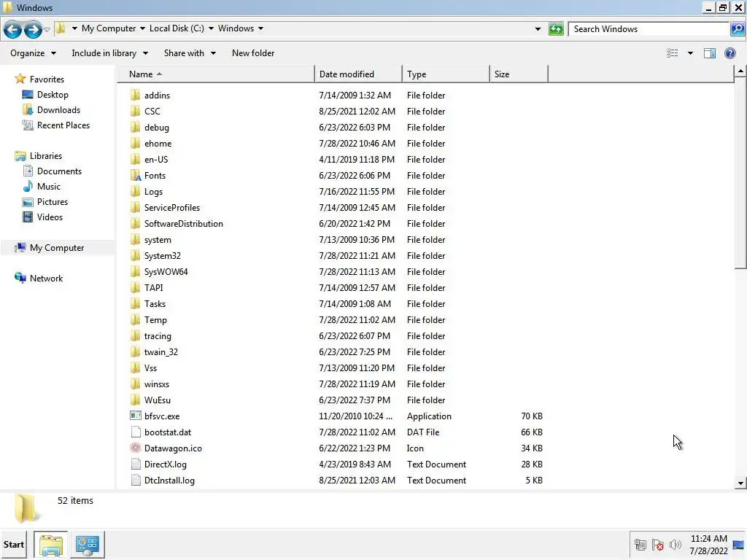Click the WuEsu folder name

(x=158, y=400)
